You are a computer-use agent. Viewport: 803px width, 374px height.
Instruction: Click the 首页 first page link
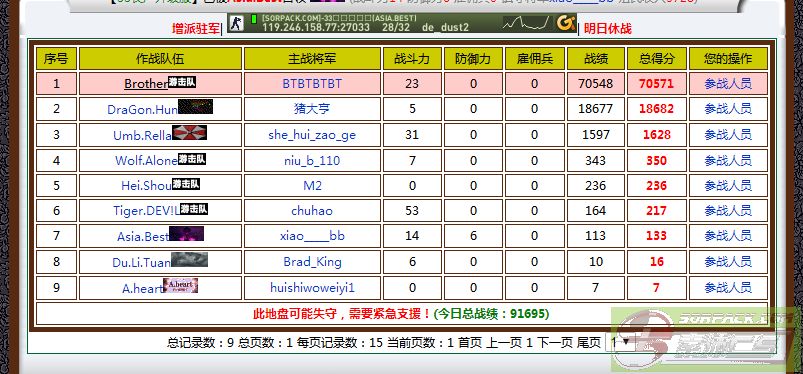click(x=470, y=343)
